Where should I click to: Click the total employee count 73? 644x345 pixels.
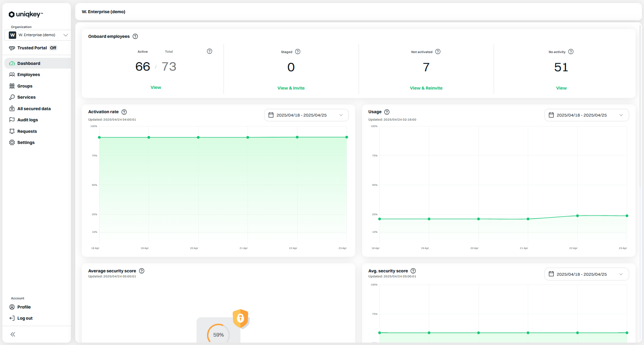(x=169, y=67)
